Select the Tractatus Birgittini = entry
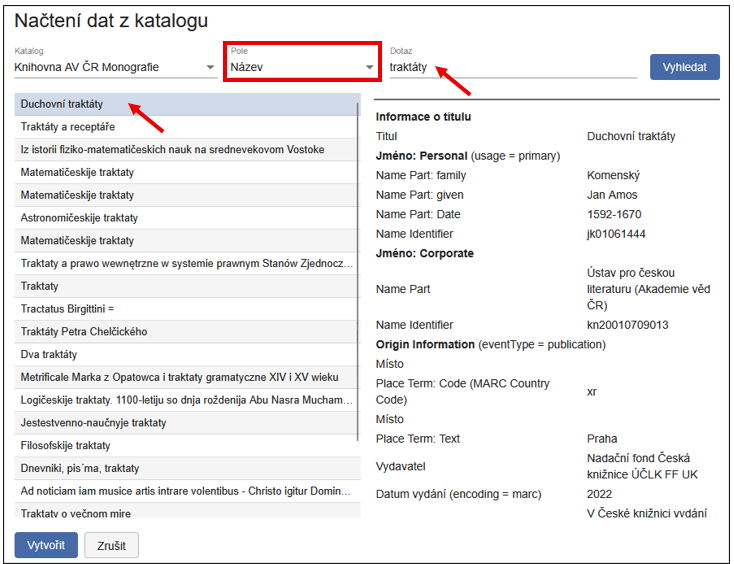This screenshot has width=734, height=564. [186, 309]
